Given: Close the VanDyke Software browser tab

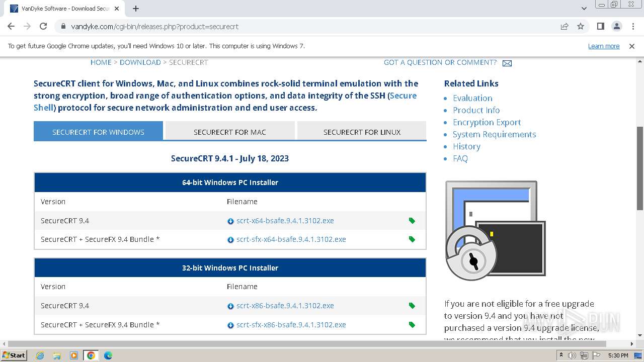Looking at the screenshot, I should pyautogui.click(x=116, y=9).
